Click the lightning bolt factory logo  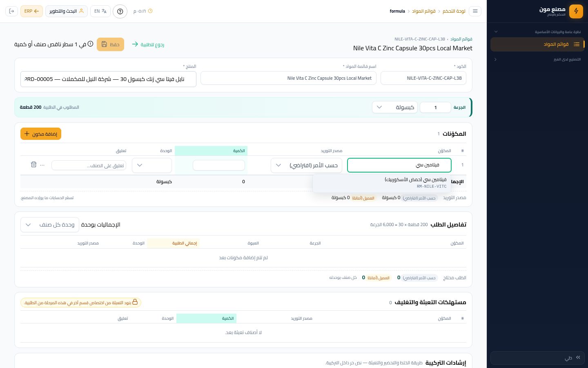(576, 11)
